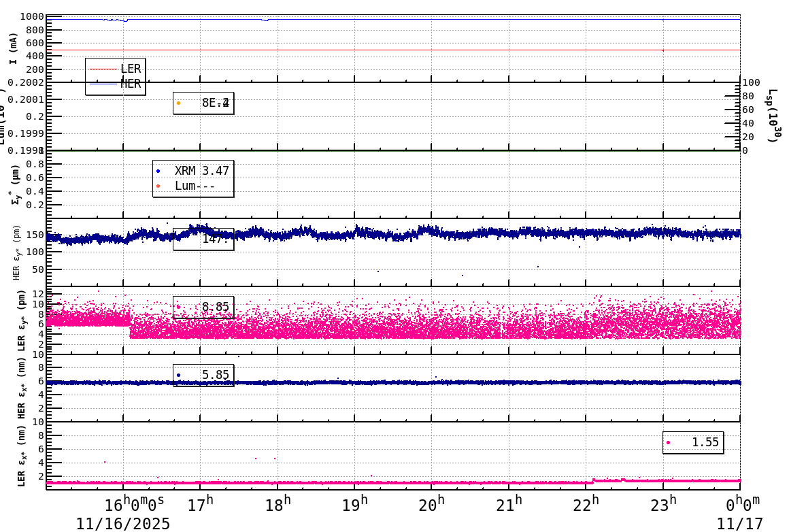This screenshot has height=532, width=789.
Task: Click the 8E legend value in luminosity panel
Action: [x=216, y=103]
